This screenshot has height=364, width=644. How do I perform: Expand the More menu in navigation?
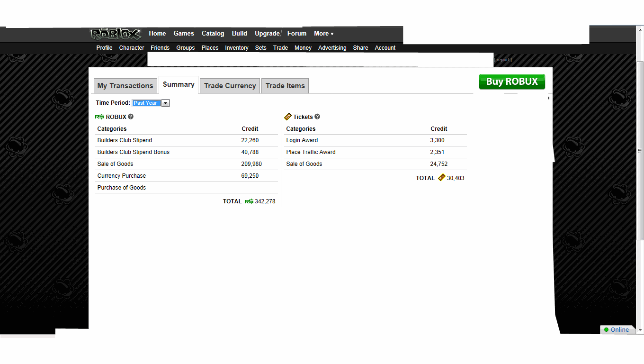(323, 34)
